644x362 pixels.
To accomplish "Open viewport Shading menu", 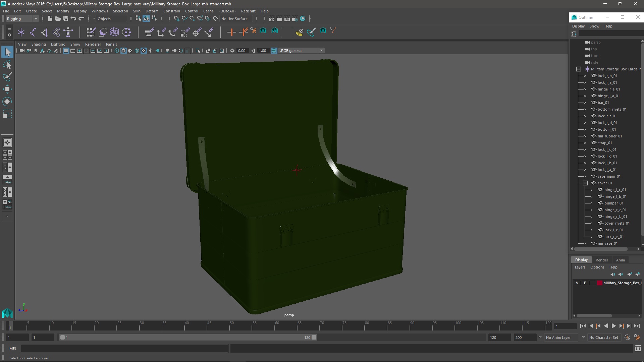I will pos(39,44).
